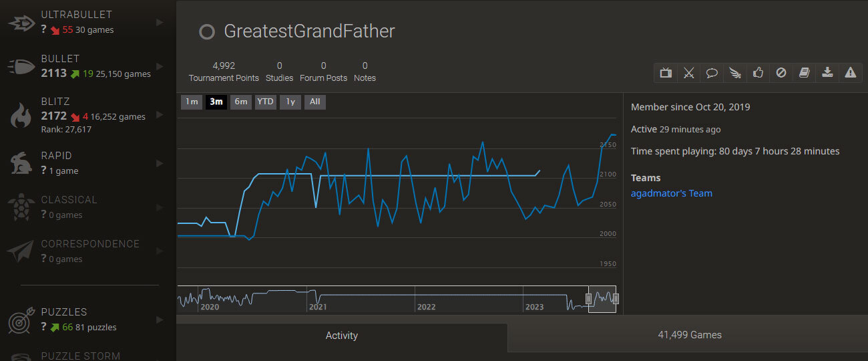The width and height of the screenshot is (868, 361).
Task: Expand the Classical row arrow
Action: [160, 207]
